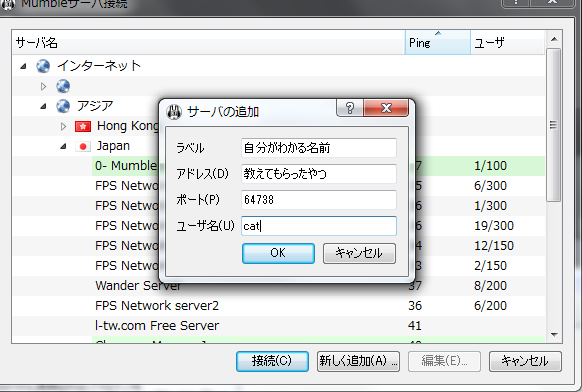Click the globe icon of the unnamed region

[63, 86]
